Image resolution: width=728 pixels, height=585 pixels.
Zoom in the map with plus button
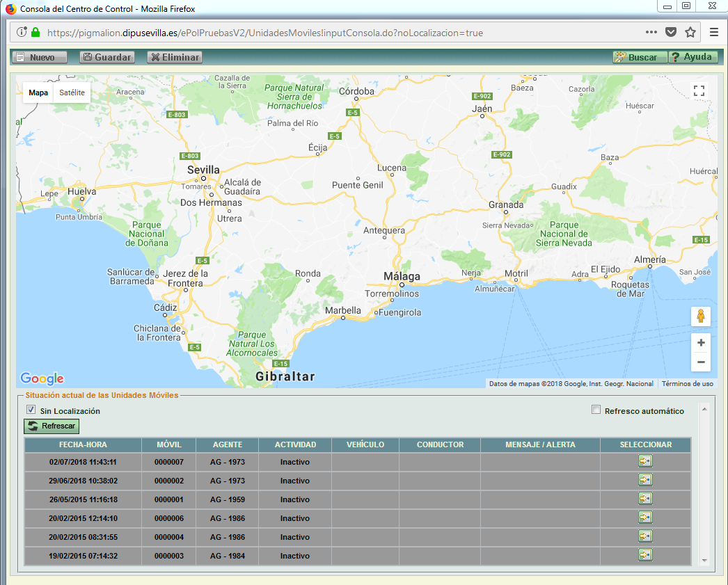click(700, 343)
